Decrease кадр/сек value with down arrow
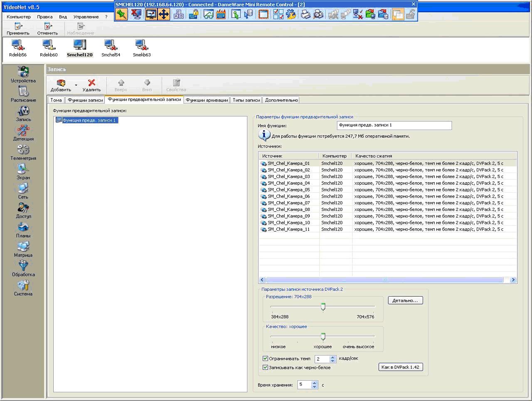 point(332,361)
